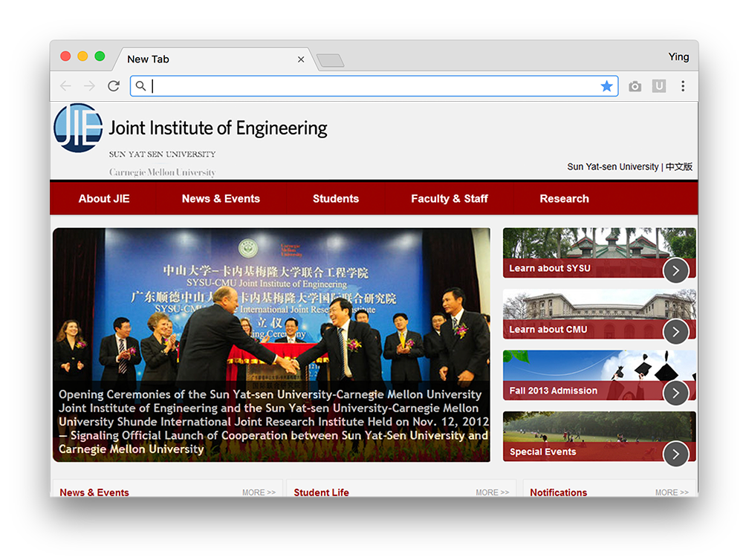The width and height of the screenshot is (743, 560).
Task: Click Carnegie Mellon University subtitle text
Action: coord(162,172)
